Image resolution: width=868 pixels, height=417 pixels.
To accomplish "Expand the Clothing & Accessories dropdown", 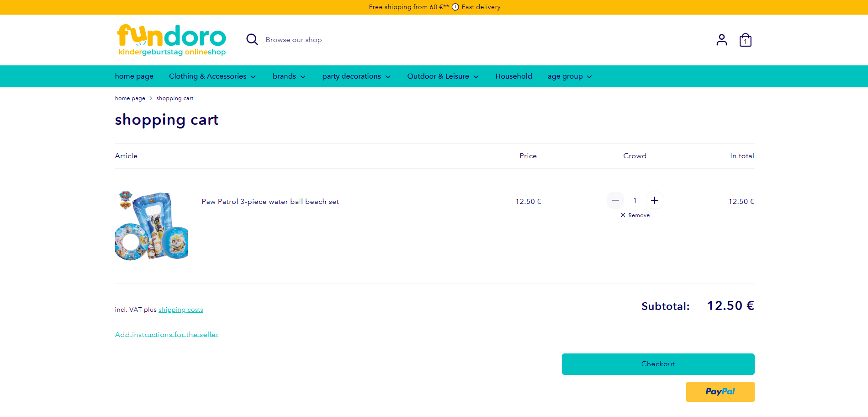I will coord(212,76).
